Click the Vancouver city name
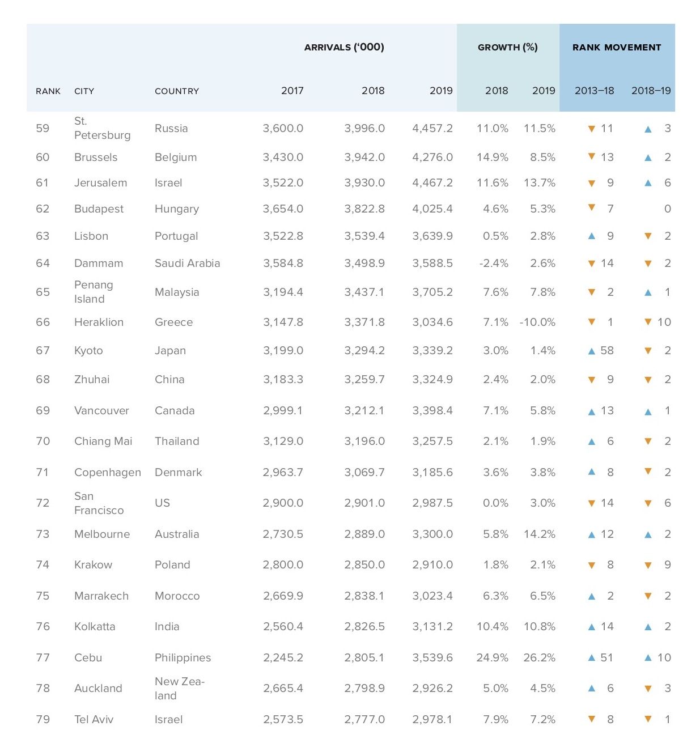This screenshot has width=700, height=743. [101, 410]
